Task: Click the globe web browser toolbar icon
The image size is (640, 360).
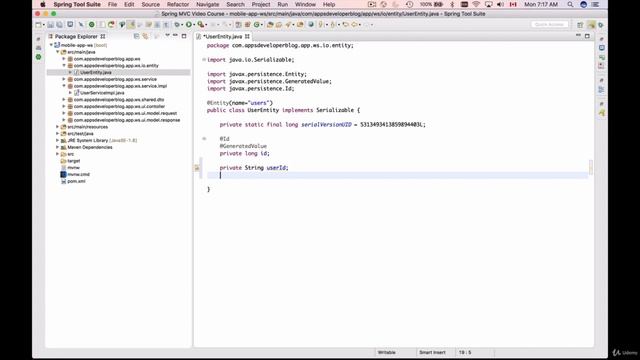Action: 311,25
